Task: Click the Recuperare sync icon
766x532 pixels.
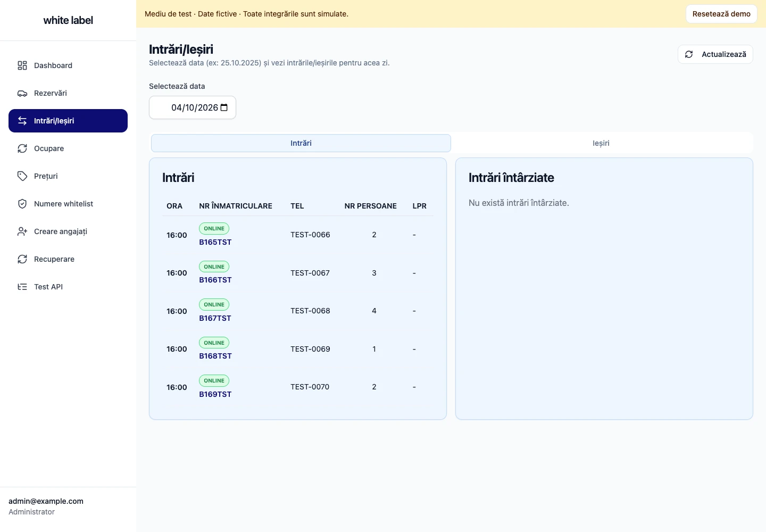Action: pyautogui.click(x=22, y=259)
